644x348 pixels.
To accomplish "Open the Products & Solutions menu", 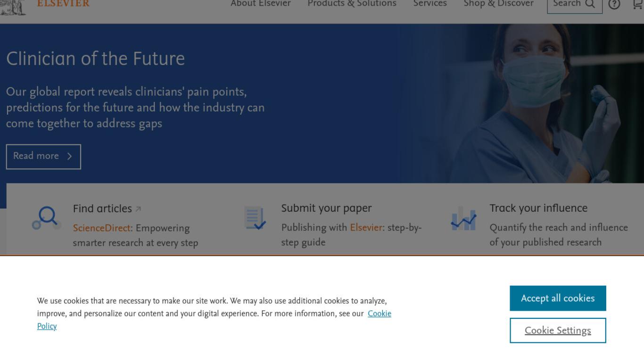I will (x=352, y=4).
